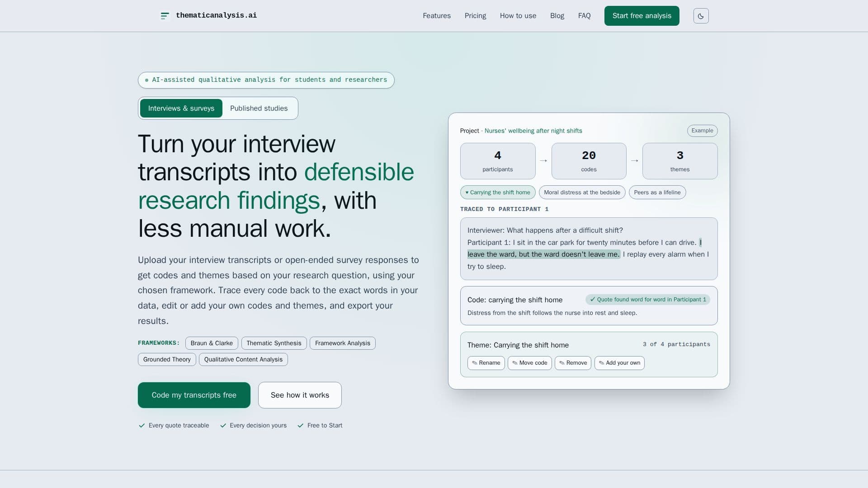Switch to Published studies tab

pos(259,108)
